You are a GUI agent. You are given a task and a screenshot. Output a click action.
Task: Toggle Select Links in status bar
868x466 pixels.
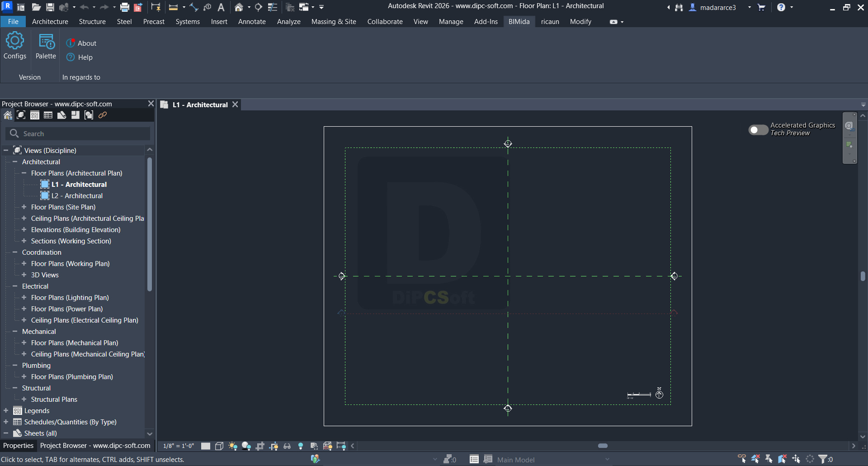[x=742, y=459]
